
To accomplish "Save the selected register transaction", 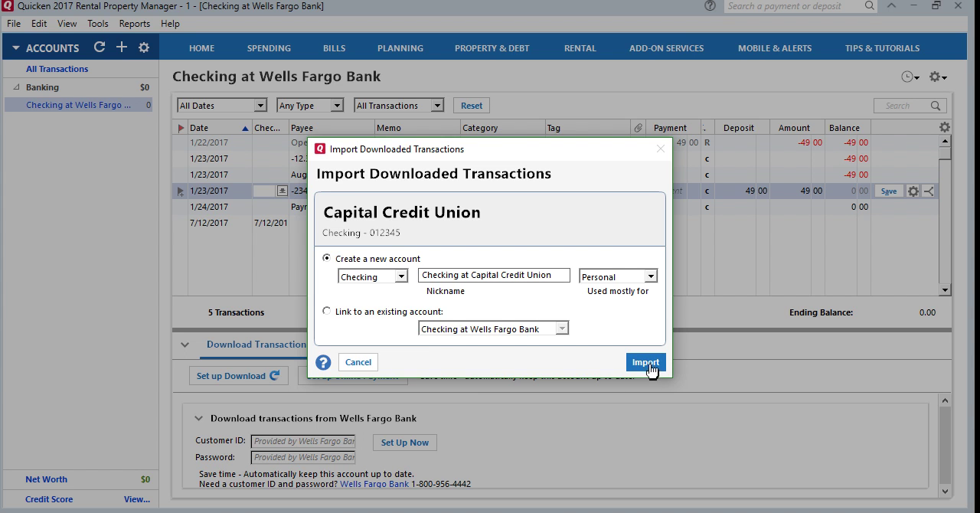I will point(888,191).
